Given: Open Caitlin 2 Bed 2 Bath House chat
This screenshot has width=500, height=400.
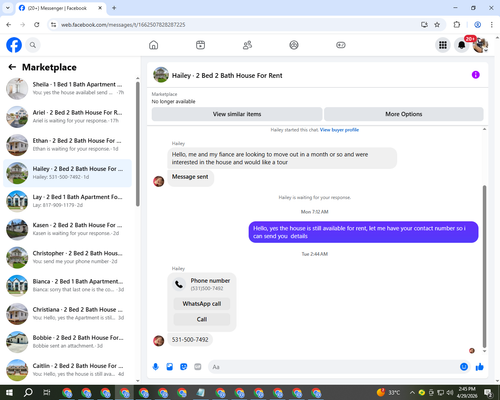Looking at the screenshot, I should tap(67, 370).
